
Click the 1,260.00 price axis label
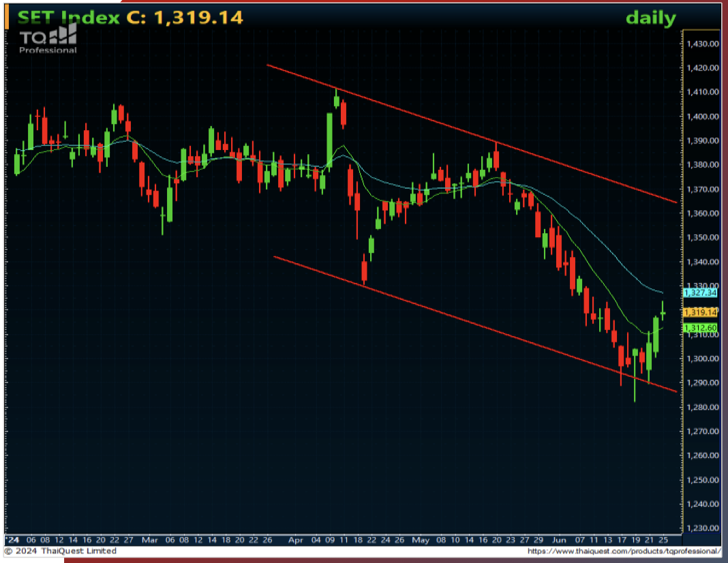tap(703, 455)
